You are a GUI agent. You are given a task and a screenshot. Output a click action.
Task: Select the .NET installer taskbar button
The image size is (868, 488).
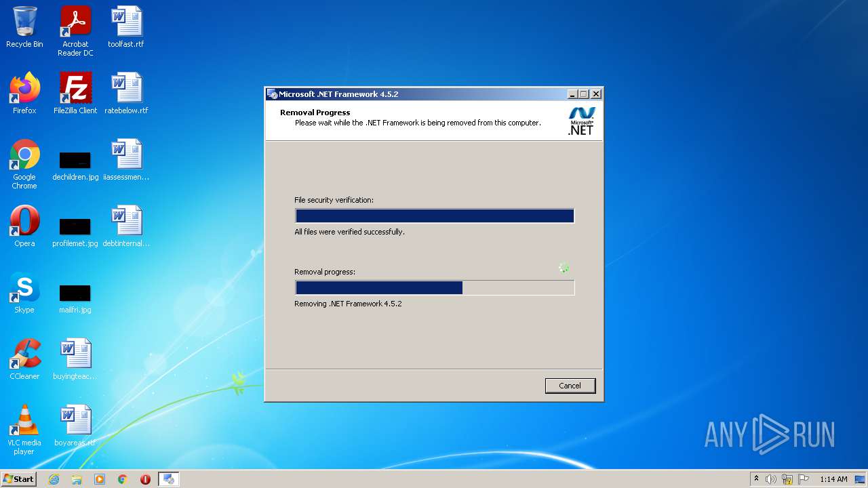pyautogui.click(x=168, y=479)
